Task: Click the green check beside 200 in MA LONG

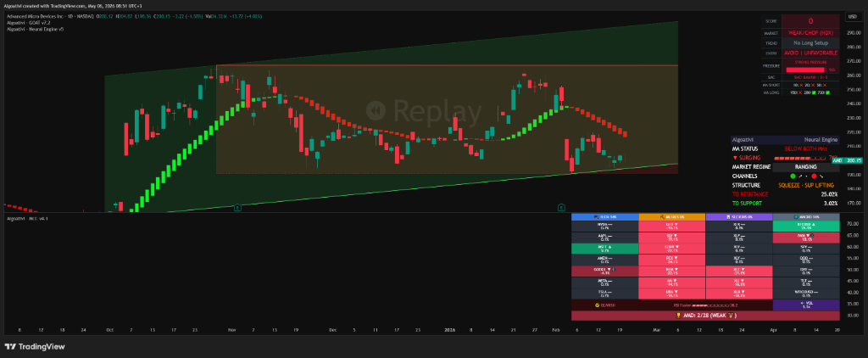Action: (815, 92)
